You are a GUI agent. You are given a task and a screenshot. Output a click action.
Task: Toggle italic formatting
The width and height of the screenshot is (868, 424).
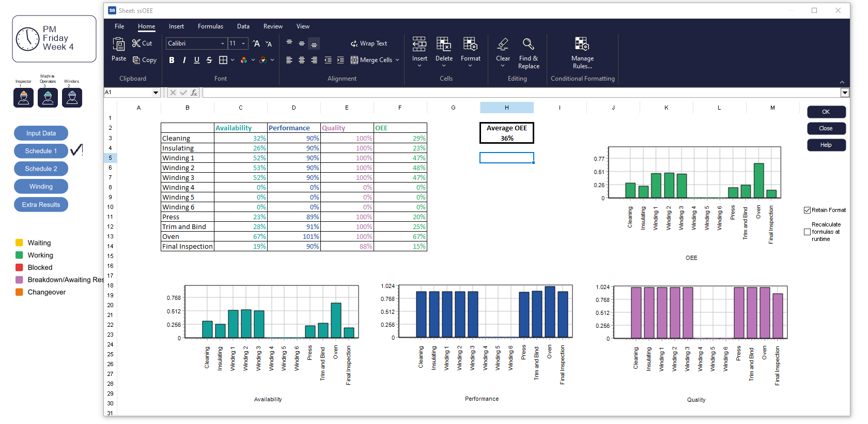tap(184, 60)
